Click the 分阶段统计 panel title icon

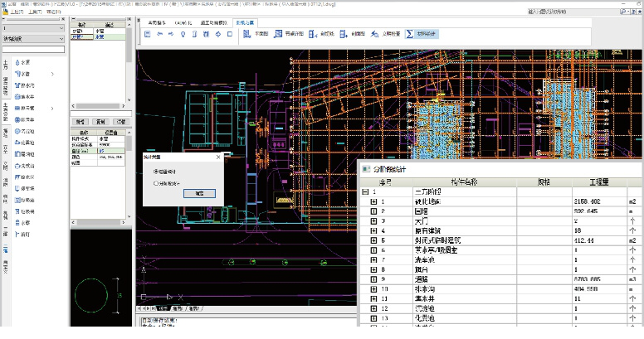pyautogui.click(x=366, y=169)
